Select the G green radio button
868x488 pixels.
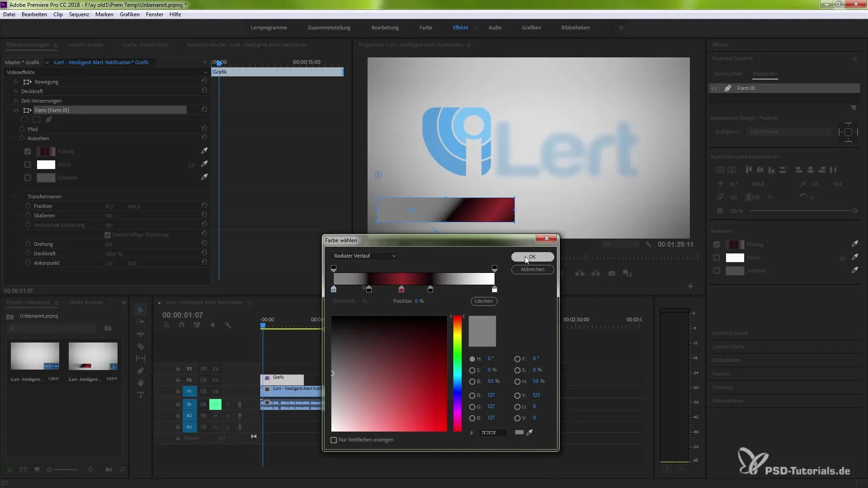pyautogui.click(x=472, y=407)
